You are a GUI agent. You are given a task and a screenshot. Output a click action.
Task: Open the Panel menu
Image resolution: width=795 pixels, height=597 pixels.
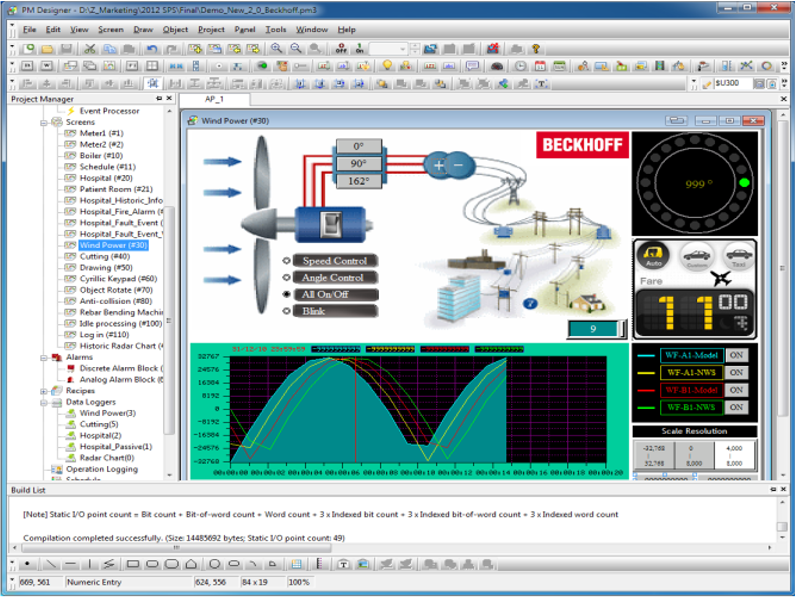[244, 30]
